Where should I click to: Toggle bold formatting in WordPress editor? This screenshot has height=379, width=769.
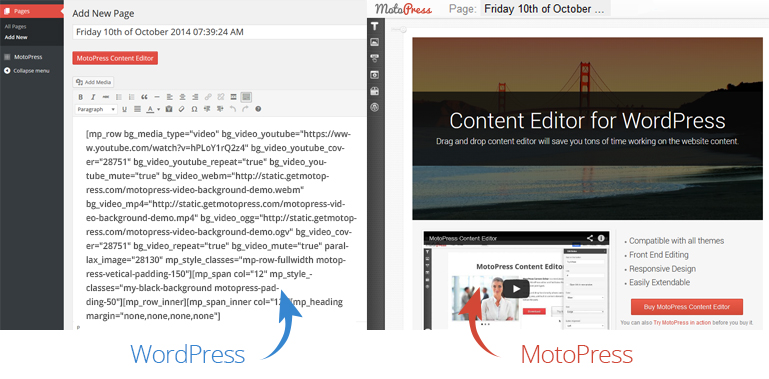[x=80, y=97]
